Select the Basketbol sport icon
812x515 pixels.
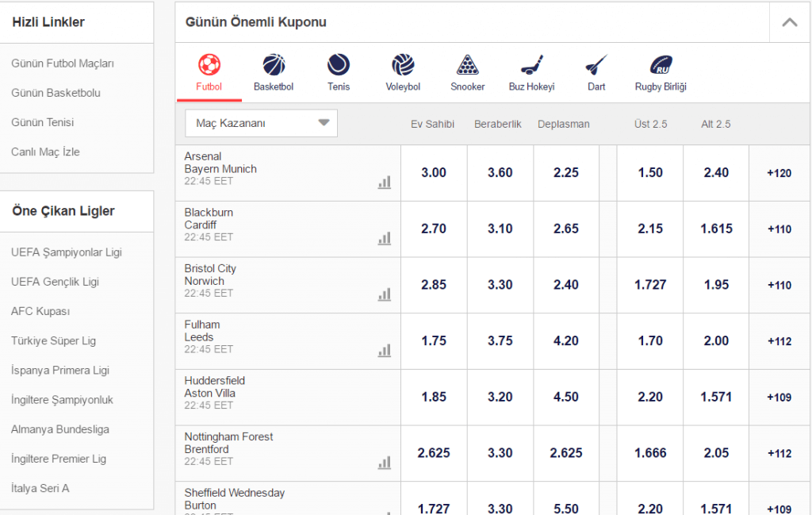(x=274, y=65)
